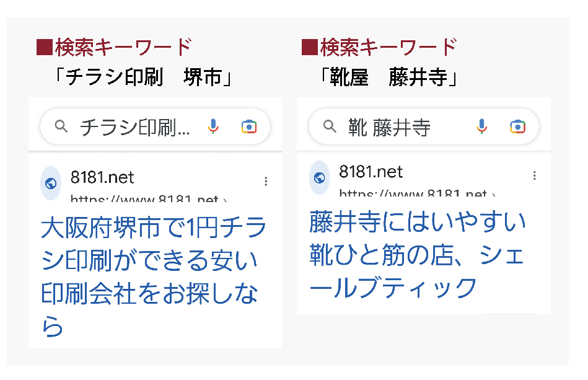Click the magnifier icon in チラシ印刷 search bar
Screen dimensions: 588x380
click(x=61, y=126)
